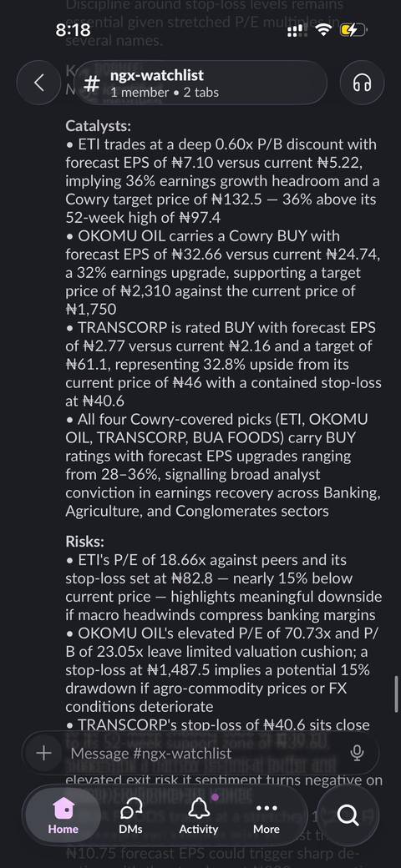Start a huddle with the headphones icon
Screen dimensions: 401x868
tap(362, 83)
